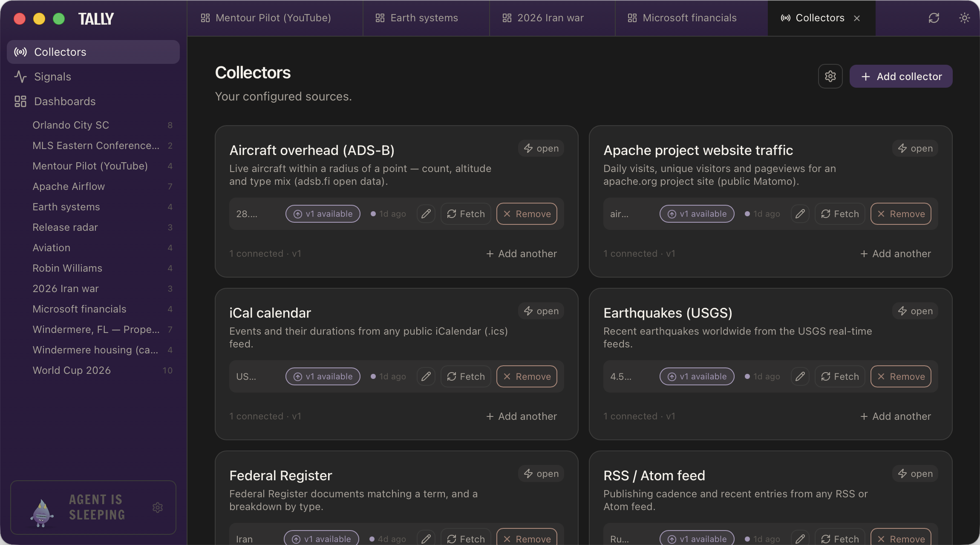Click 'v1 available' update on Earthquakes (USGS)

coord(697,376)
